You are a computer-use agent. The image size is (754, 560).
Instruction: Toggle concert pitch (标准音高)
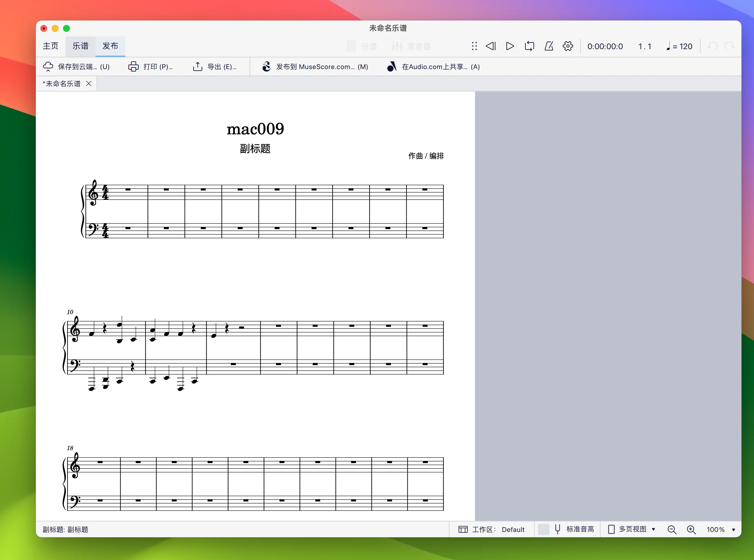click(x=574, y=529)
